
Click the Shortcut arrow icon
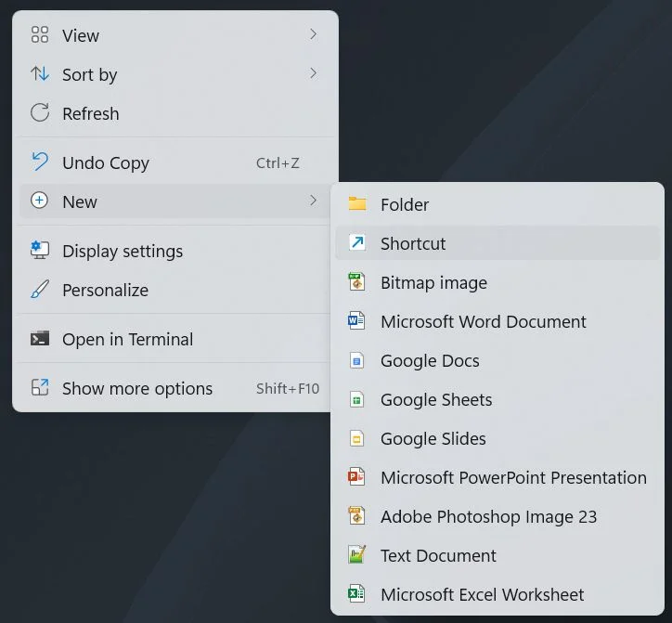[357, 243]
